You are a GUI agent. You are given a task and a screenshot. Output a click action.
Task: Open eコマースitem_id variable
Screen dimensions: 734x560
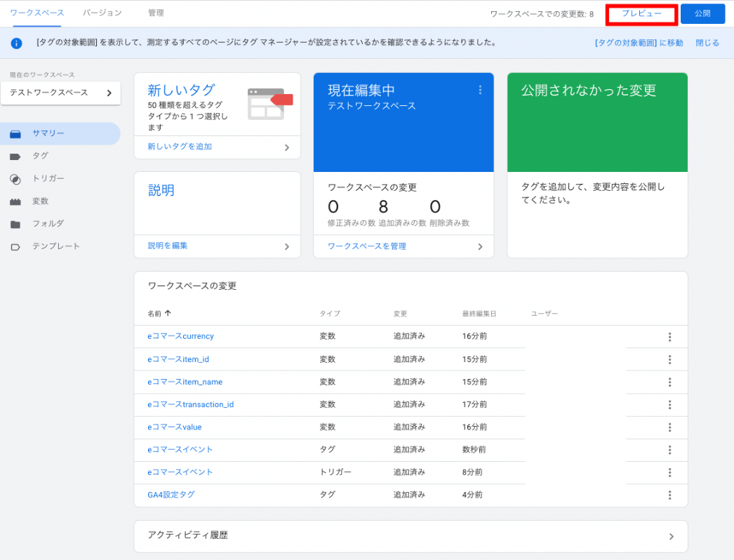[x=178, y=359]
